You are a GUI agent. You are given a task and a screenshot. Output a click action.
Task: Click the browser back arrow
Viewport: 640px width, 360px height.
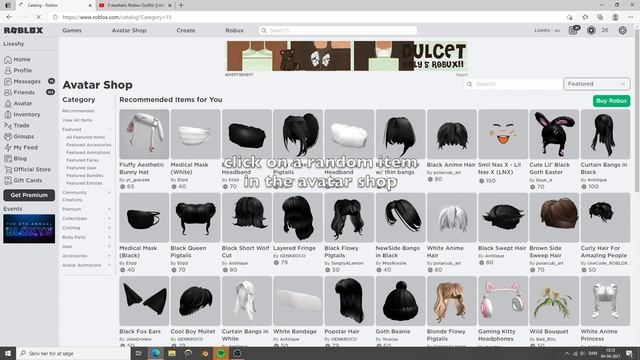click(x=9, y=17)
